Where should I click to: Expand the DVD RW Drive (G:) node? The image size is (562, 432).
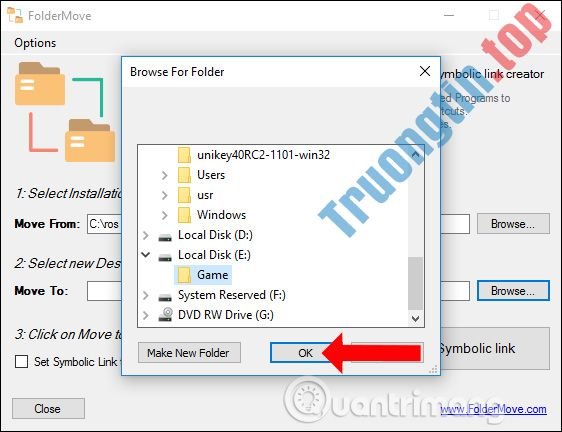[x=146, y=315]
